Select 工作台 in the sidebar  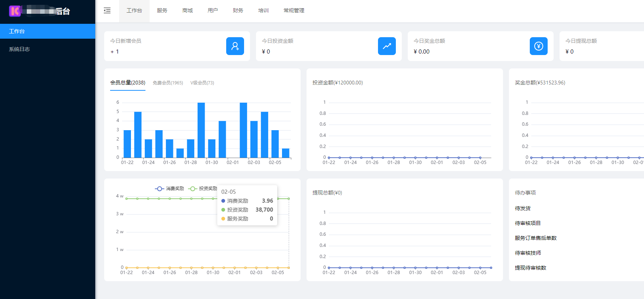pyautogui.click(x=48, y=31)
